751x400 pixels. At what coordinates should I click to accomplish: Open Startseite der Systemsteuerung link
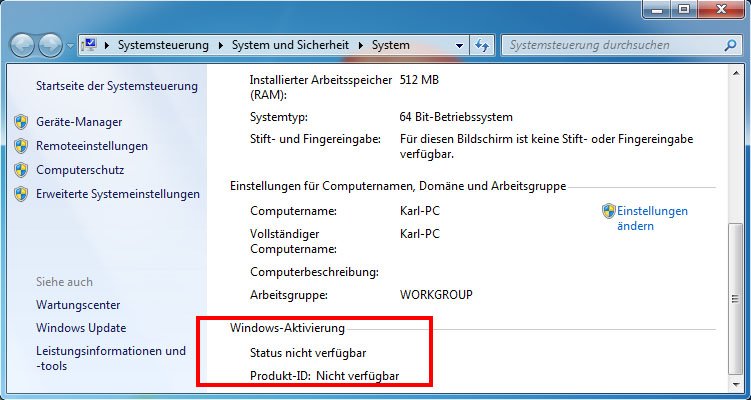(117, 86)
